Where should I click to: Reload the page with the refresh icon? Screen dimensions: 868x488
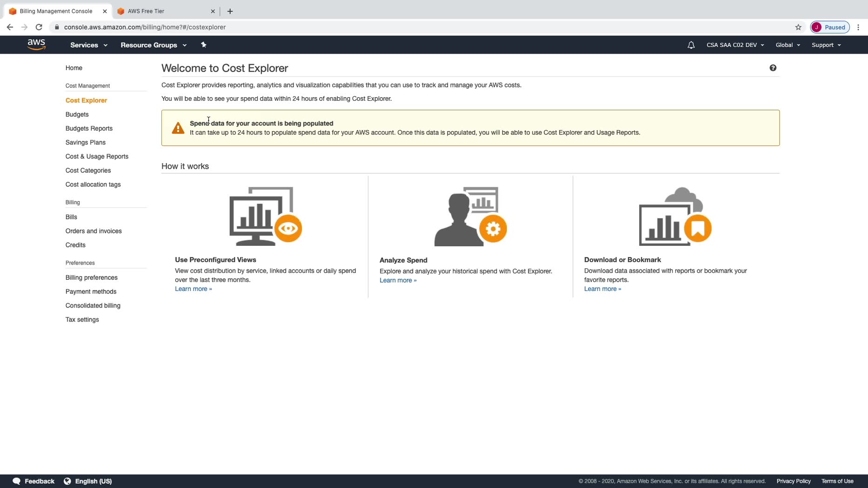pos(39,27)
